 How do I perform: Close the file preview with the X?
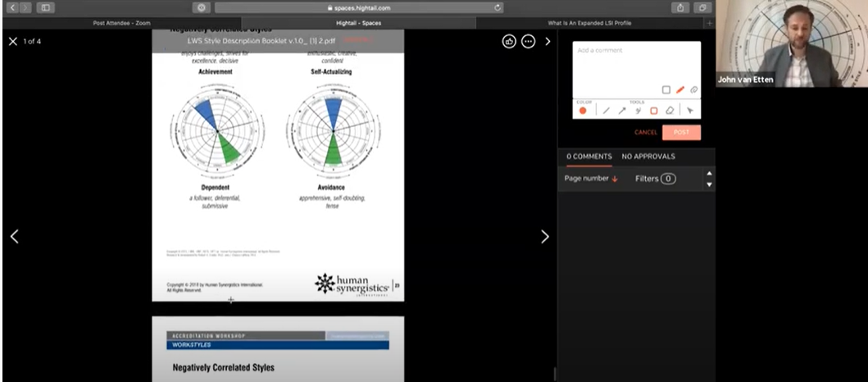13,42
